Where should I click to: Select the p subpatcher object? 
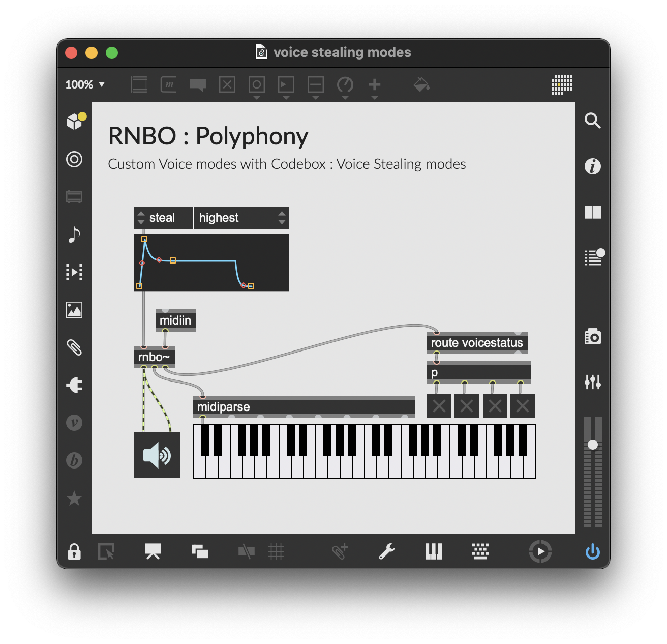click(x=479, y=372)
